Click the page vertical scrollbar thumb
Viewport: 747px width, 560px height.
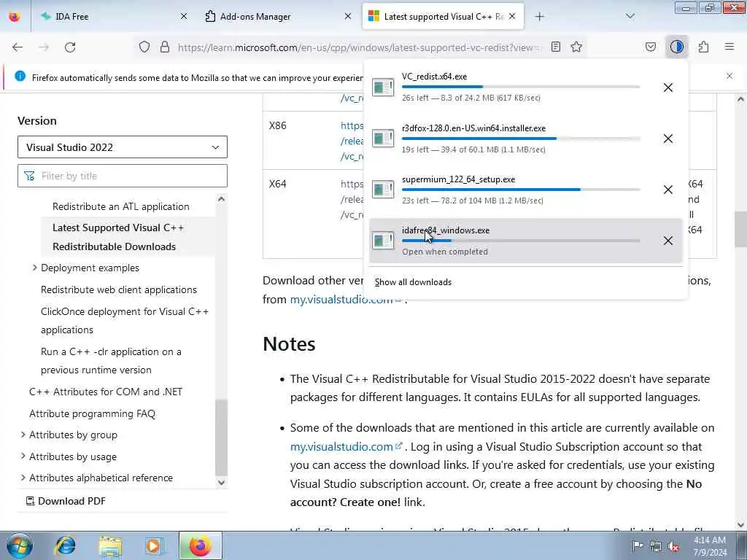(x=740, y=229)
